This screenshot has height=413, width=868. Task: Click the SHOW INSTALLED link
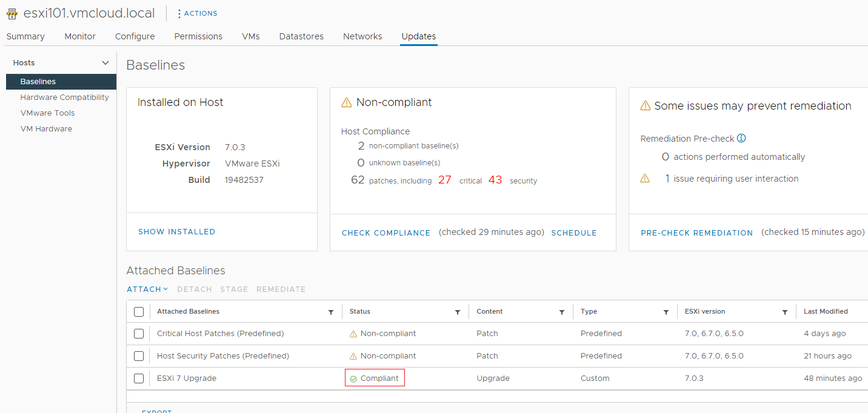(176, 231)
